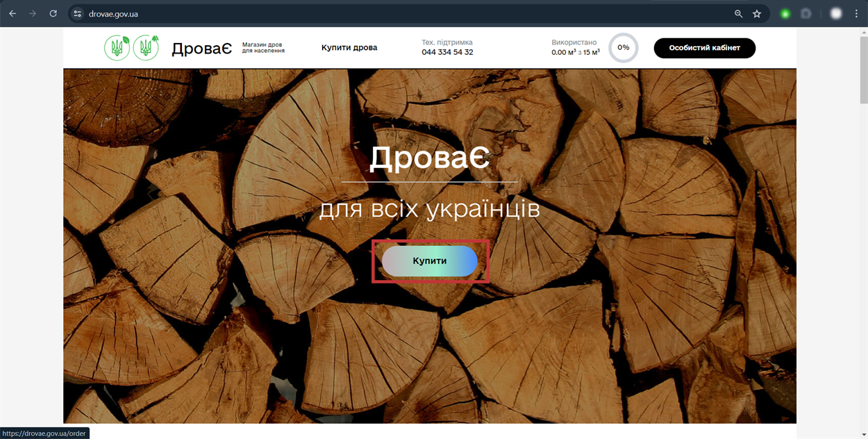868x439 pixels.
Task: Click the large ДроваЄ hero heading
Action: click(430, 158)
